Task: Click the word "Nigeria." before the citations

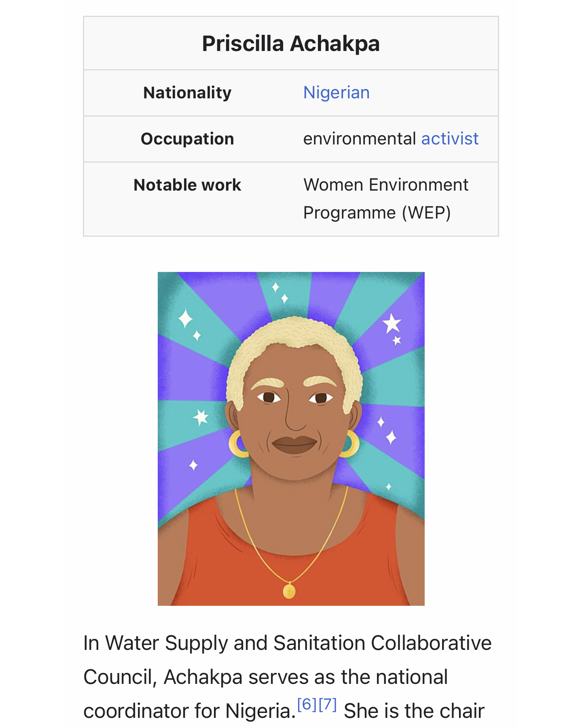Action: 260,711
